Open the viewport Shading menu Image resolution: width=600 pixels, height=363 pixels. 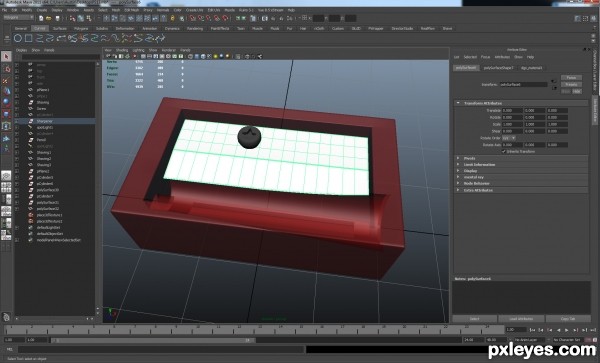pyautogui.click(x=122, y=50)
